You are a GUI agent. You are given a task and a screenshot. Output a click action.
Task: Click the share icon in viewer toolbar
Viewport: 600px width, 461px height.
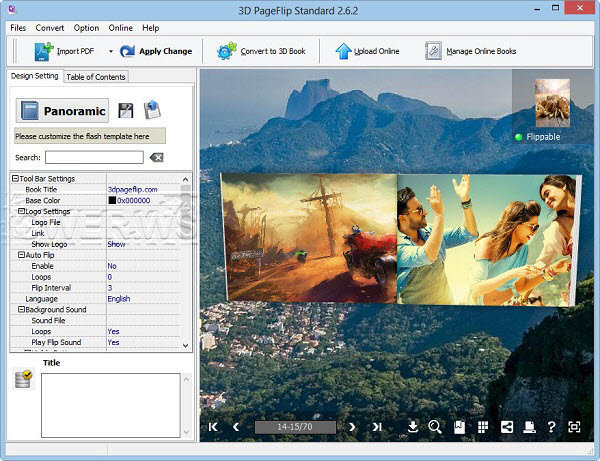(506, 427)
